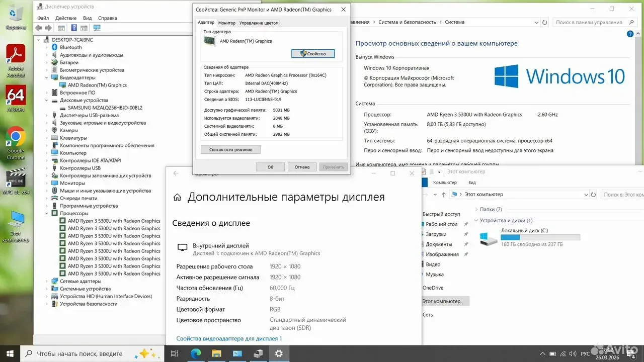Open the Свойства видеоадаптера для дисплея 1 link
This screenshot has width=644, height=362.
point(229,339)
